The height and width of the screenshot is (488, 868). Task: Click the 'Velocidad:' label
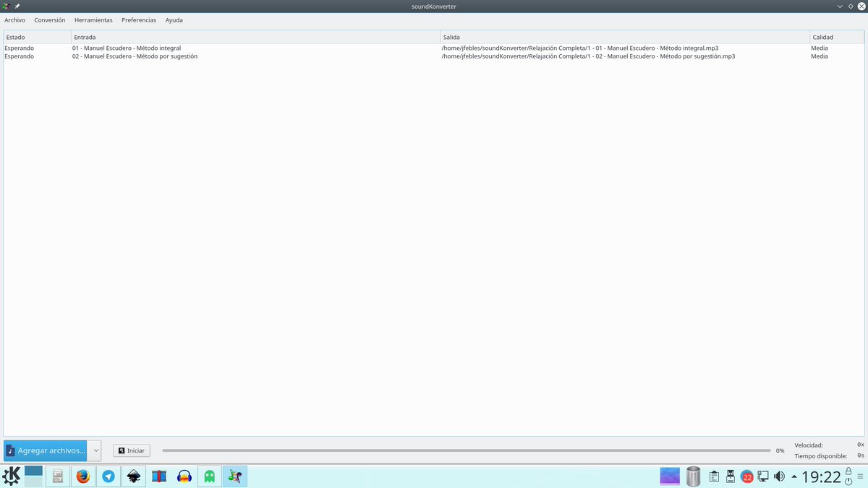point(809,445)
